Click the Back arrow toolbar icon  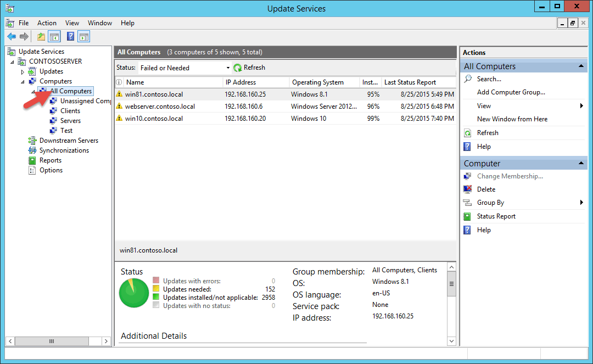pyautogui.click(x=12, y=37)
